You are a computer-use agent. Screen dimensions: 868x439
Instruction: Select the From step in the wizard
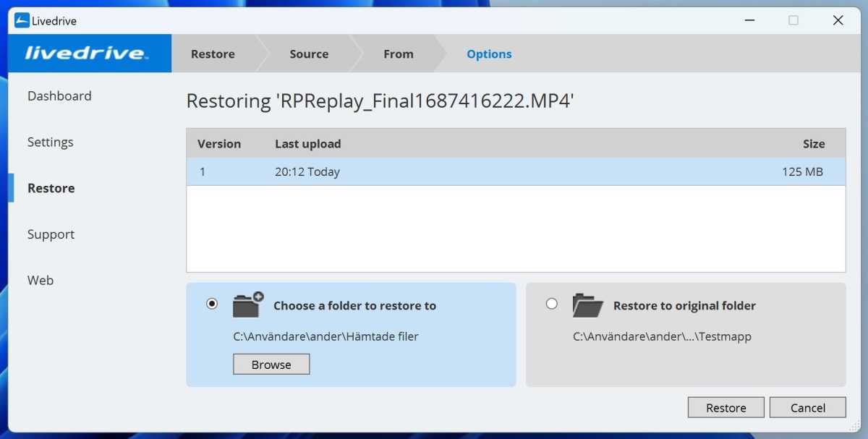tap(399, 54)
